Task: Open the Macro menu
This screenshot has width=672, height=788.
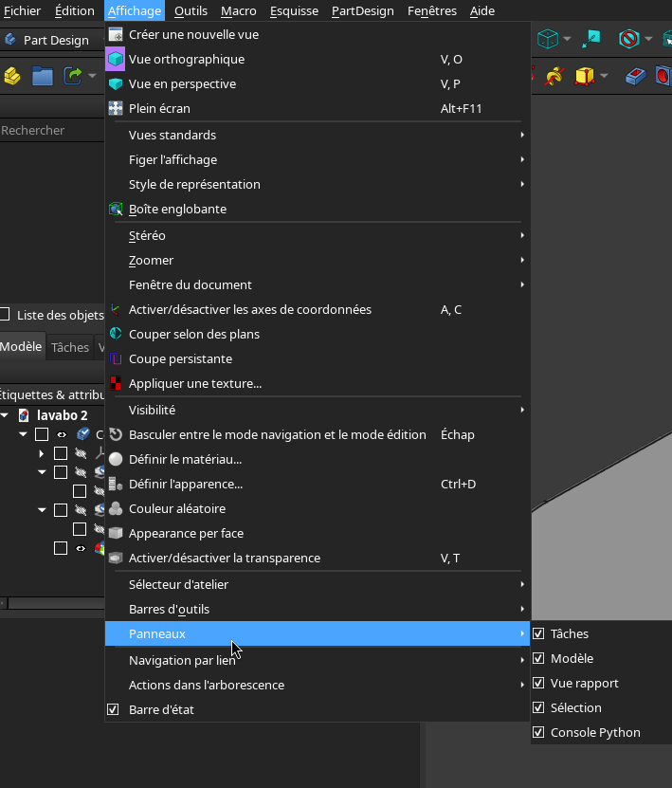Action: point(238,10)
